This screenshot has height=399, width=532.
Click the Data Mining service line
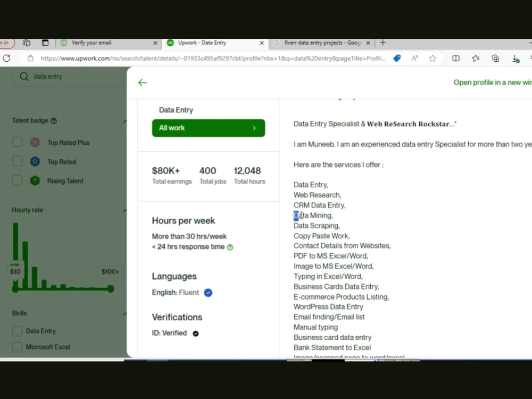point(313,215)
